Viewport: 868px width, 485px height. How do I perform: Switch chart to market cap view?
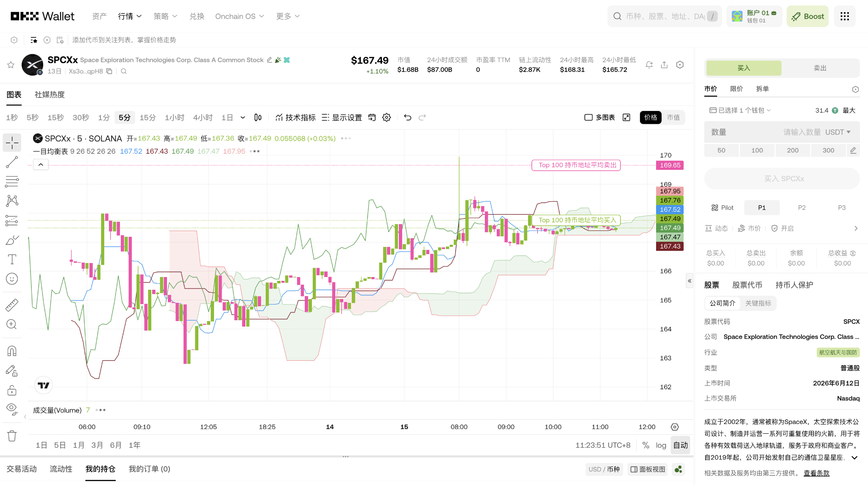673,117
